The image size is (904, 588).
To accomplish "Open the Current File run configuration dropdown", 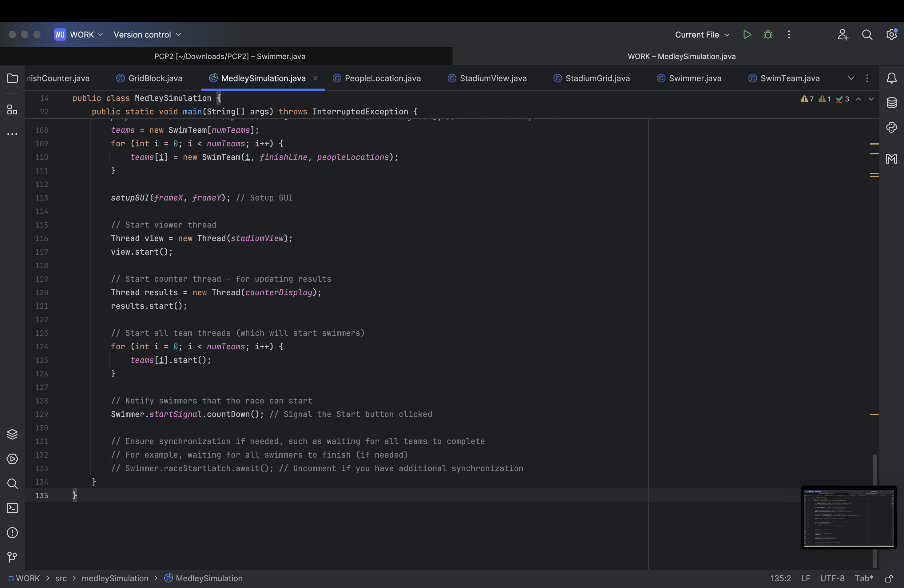I will click(702, 34).
